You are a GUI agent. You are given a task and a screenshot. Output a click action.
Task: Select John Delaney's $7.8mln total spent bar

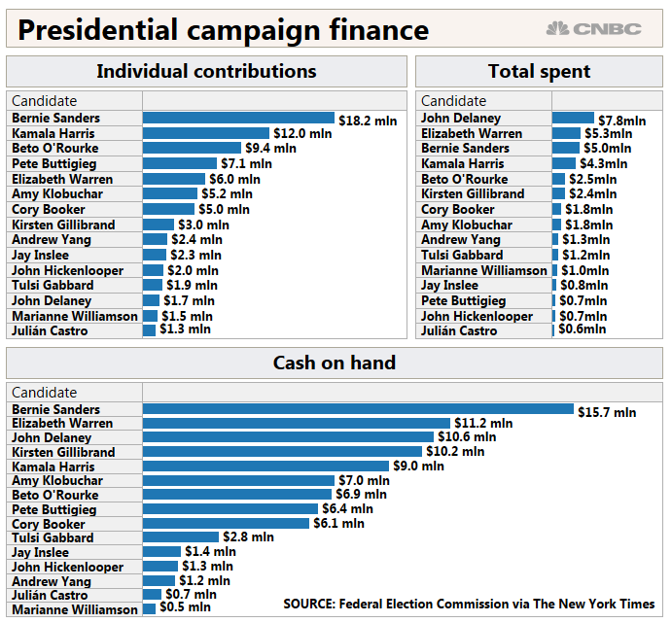pos(573,118)
